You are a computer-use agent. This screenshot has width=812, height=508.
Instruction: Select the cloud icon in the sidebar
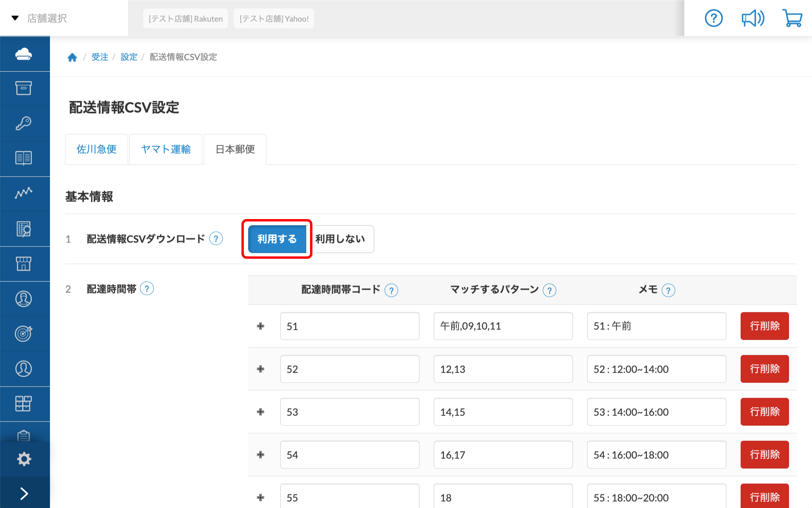coord(25,54)
